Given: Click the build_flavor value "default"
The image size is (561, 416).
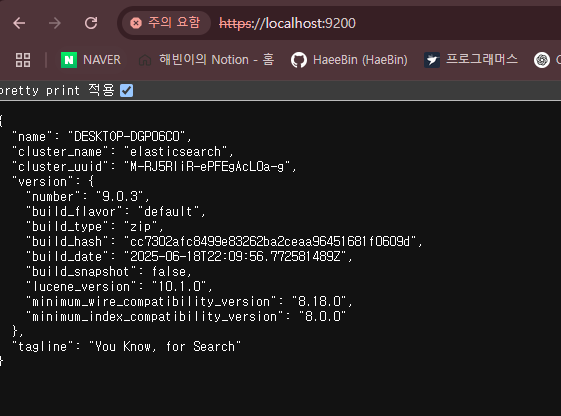Looking at the screenshot, I should [169, 212].
